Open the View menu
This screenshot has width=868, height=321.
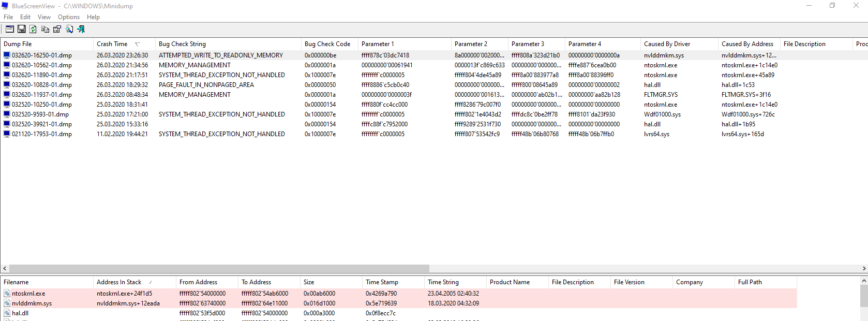click(x=44, y=17)
